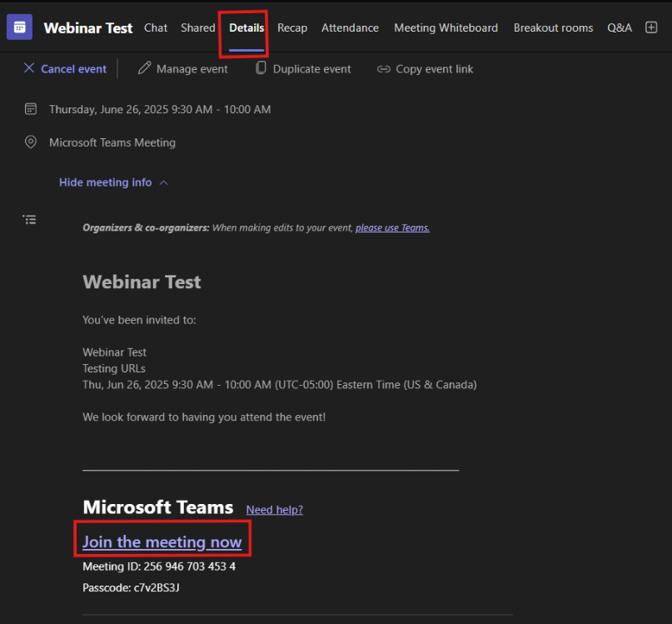Click the location pin icon

pos(31,142)
